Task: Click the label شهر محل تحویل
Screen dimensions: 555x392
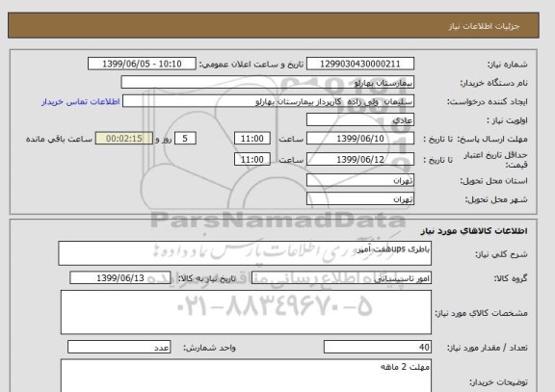Action: point(496,199)
